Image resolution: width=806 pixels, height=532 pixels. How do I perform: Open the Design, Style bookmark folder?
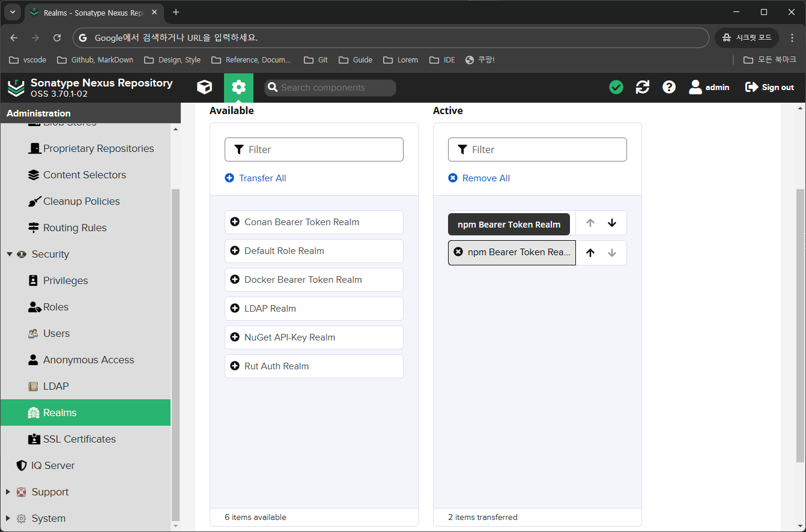tap(172, 60)
